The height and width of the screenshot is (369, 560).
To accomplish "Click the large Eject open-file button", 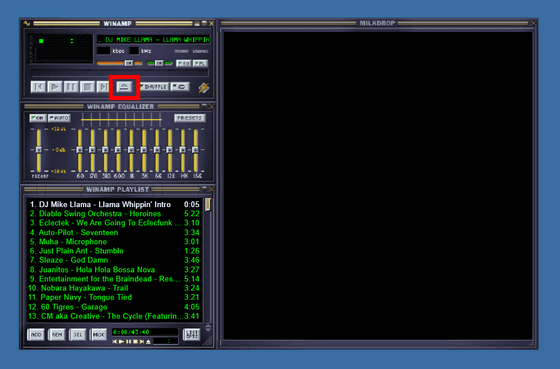I will pos(124,87).
